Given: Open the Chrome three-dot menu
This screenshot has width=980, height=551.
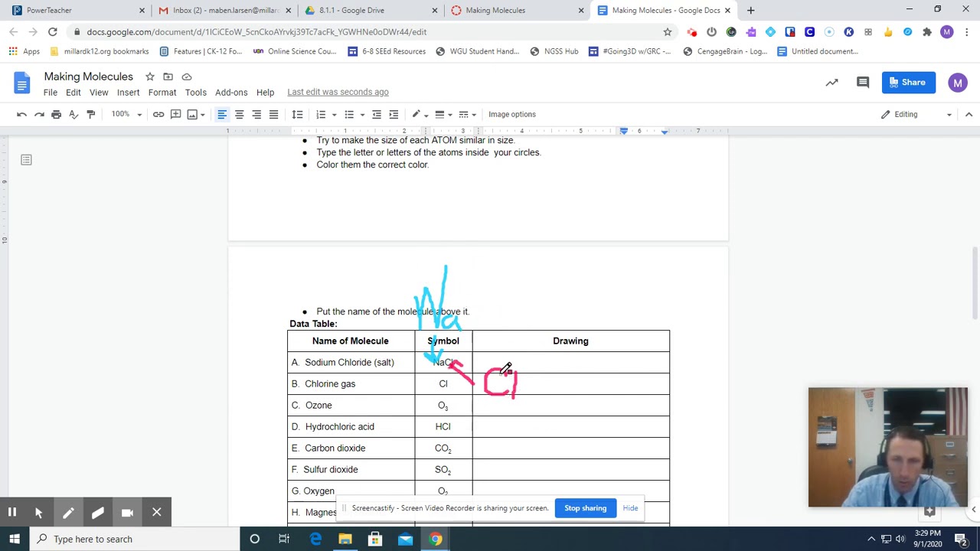Looking at the screenshot, I should pyautogui.click(x=966, y=32).
